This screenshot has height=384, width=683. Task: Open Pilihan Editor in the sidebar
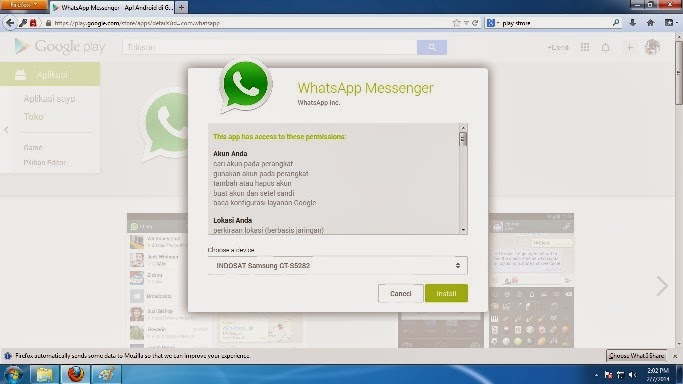click(44, 162)
